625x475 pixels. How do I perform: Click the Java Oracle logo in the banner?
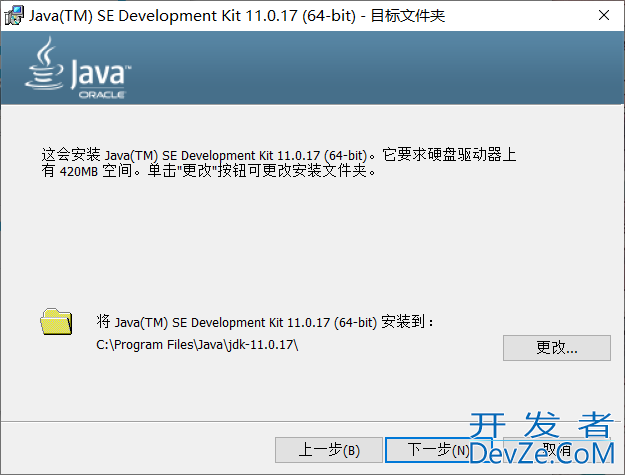78,68
